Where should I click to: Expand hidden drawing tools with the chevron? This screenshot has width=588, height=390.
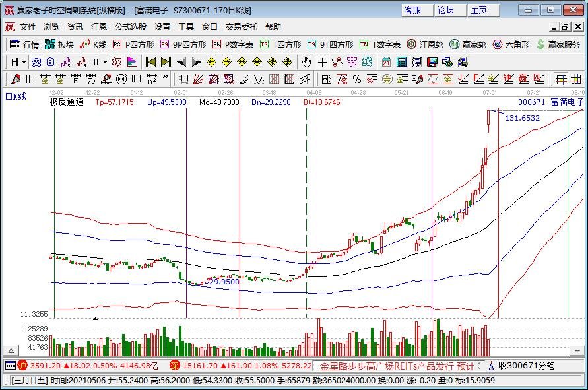pos(165,79)
